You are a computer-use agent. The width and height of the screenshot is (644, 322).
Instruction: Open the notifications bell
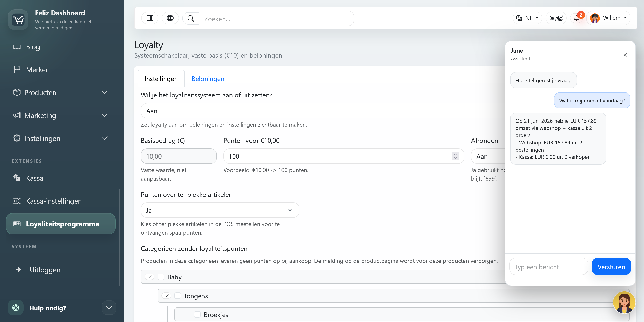576,18
